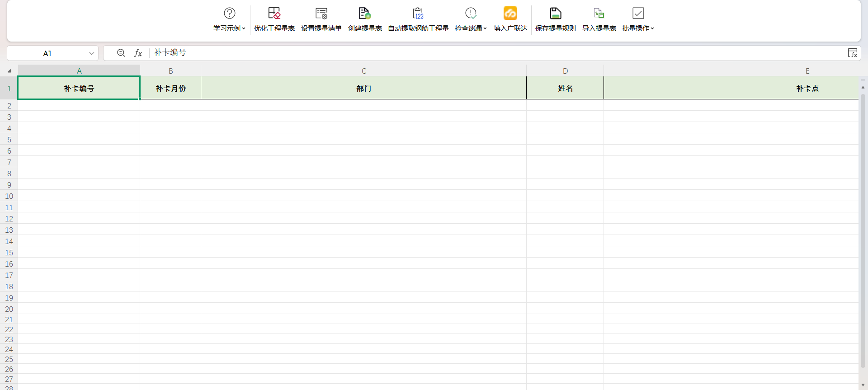Select row 5 header
The width and height of the screenshot is (868, 390).
(9, 139)
